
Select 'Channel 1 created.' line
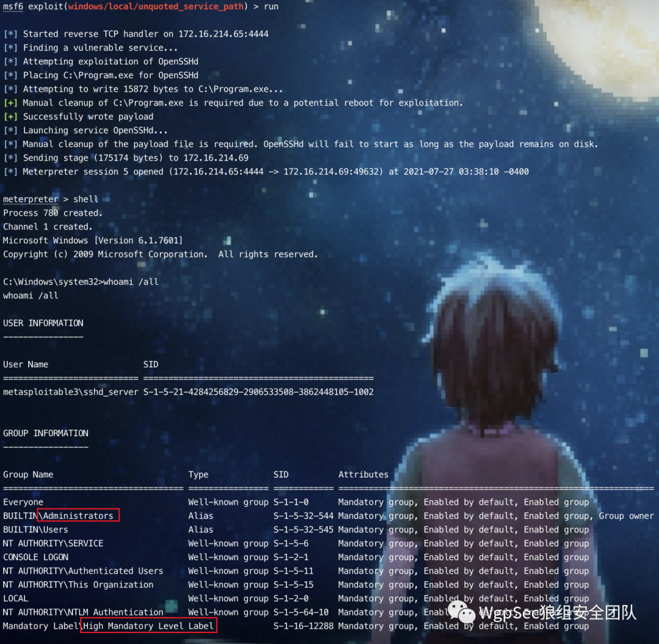(x=48, y=227)
